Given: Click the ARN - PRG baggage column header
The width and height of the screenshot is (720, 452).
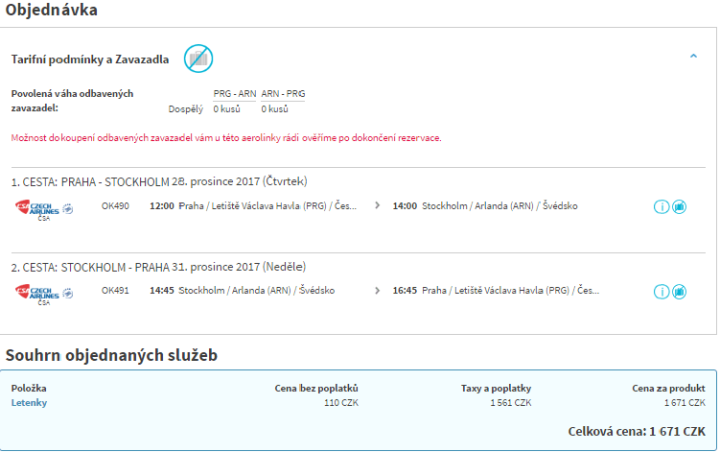Looking at the screenshot, I should [283, 93].
